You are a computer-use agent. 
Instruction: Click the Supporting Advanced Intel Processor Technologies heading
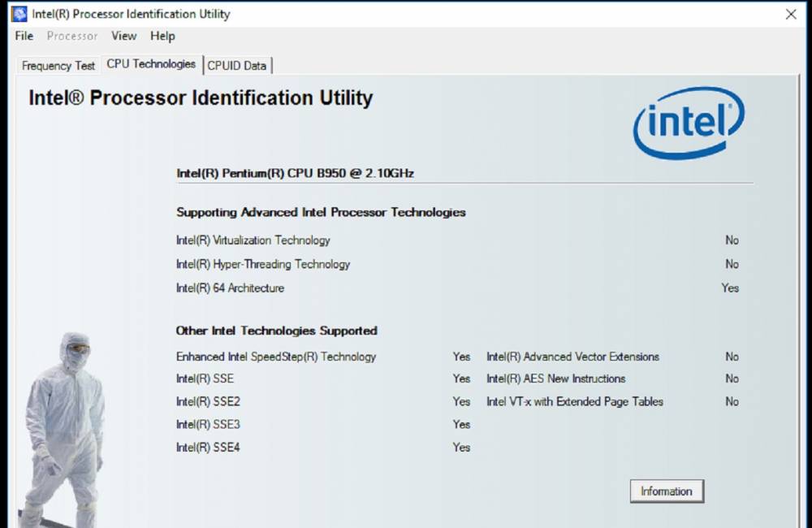321,213
